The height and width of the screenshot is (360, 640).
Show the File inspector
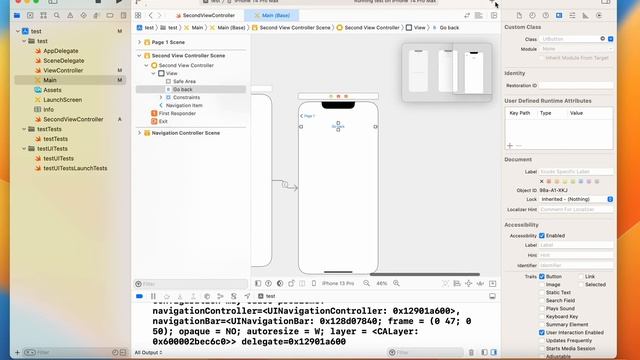(519, 16)
